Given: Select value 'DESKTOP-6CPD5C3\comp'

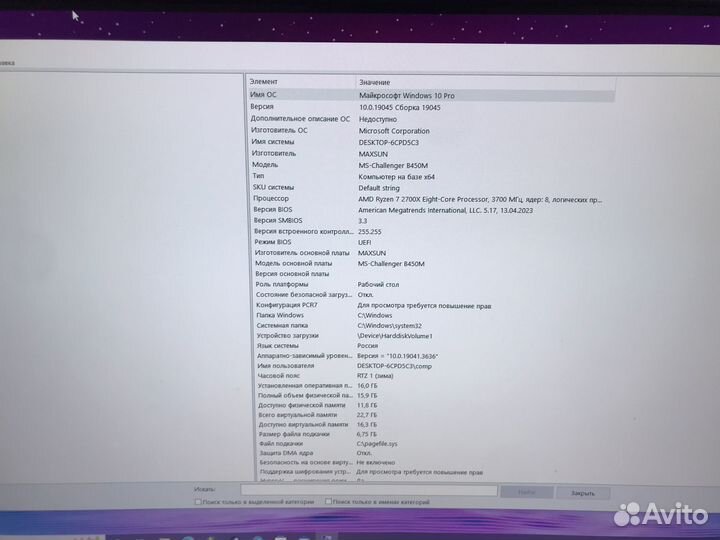Looking at the screenshot, I should [394, 366].
